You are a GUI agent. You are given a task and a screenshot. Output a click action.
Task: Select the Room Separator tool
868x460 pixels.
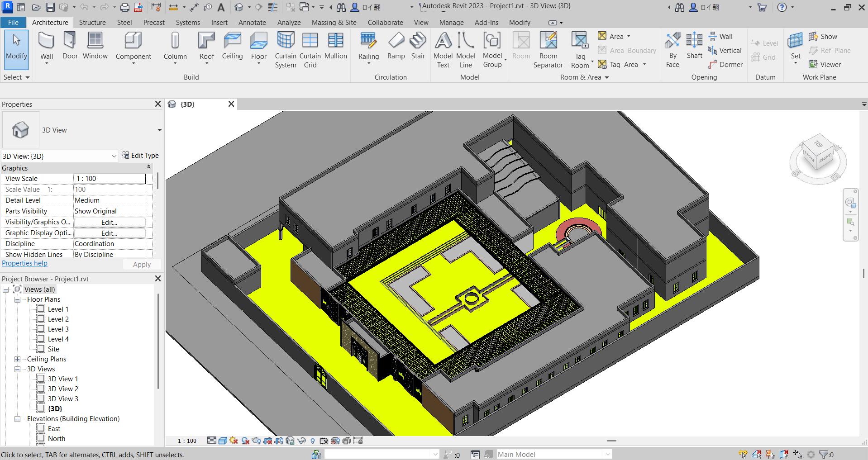click(x=548, y=50)
